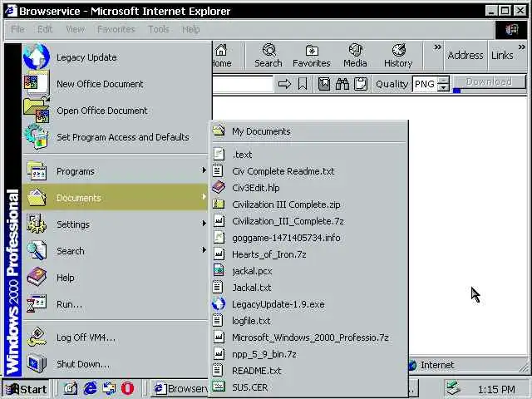Open logfile.txt
Viewport: 532px width, 399px height.
308,321
